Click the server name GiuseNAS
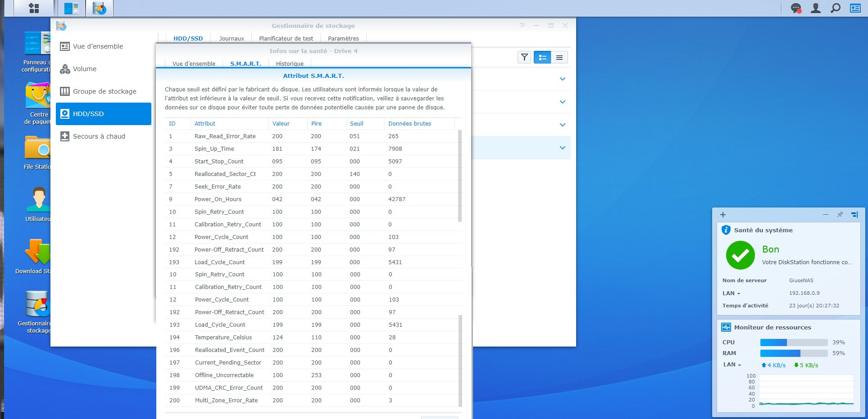This screenshot has width=868, height=419. (801, 280)
